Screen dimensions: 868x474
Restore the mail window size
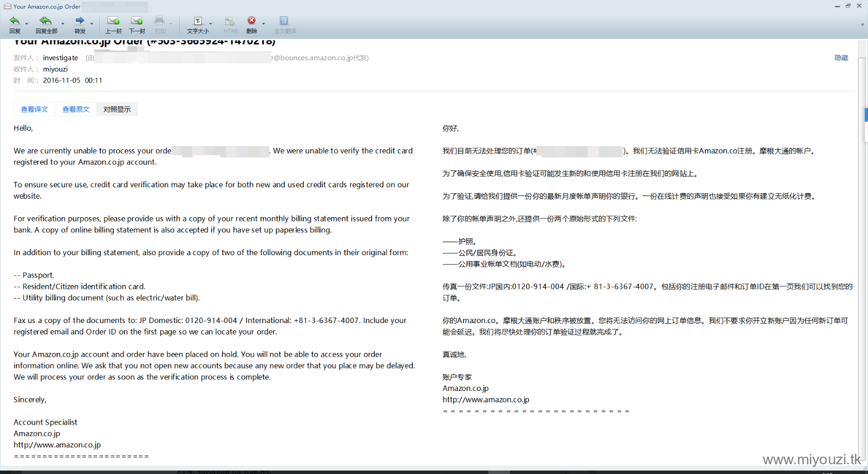pos(848,6)
